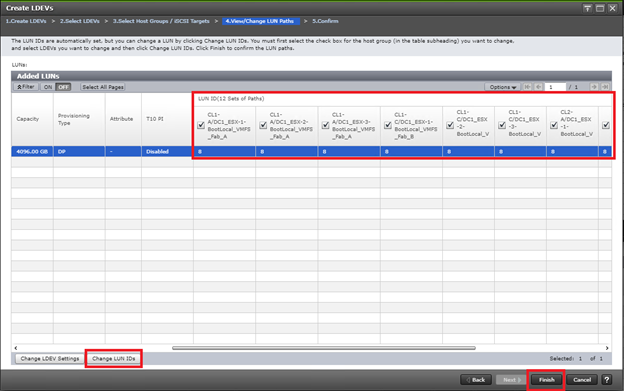Go to last page of table
This screenshot has width=624, height=391.
pyautogui.click(x=605, y=87)
